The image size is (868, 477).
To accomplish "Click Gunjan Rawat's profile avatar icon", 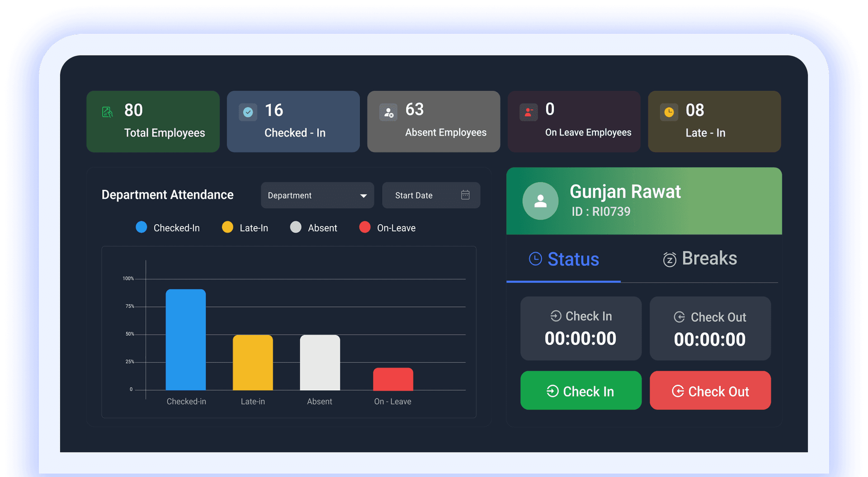I will (x=541, y=201).
